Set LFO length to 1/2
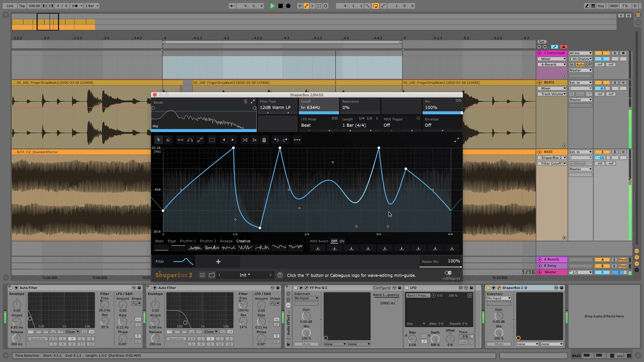Viewport: 644px width, 362px height. point(369,118)
